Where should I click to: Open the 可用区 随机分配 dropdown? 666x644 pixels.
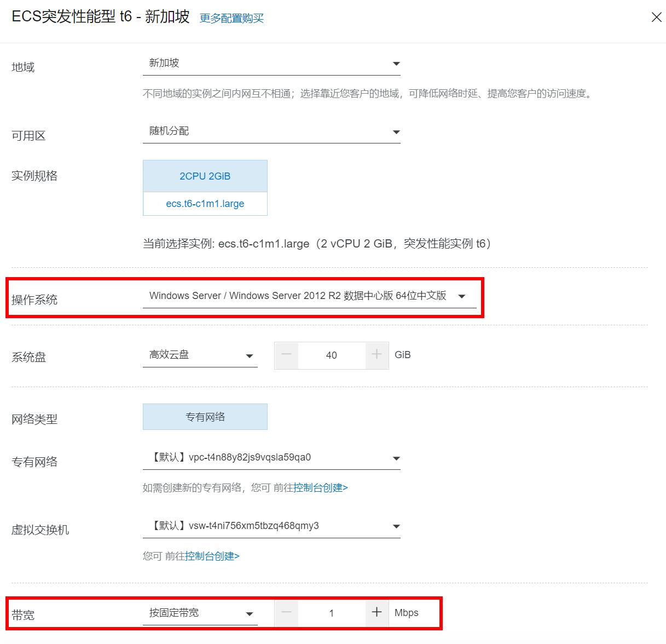point(271,131)
